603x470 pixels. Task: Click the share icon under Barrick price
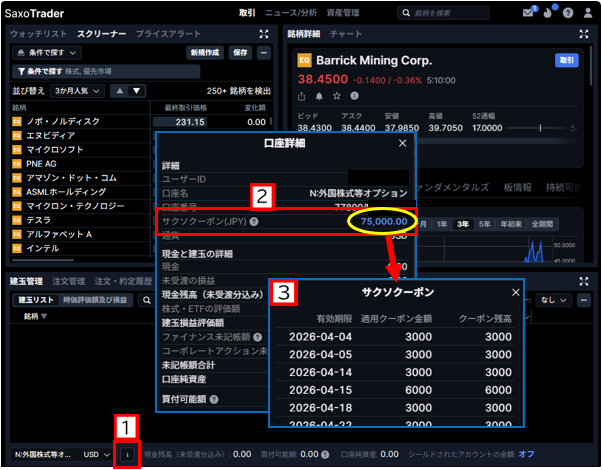coord(302,96)
